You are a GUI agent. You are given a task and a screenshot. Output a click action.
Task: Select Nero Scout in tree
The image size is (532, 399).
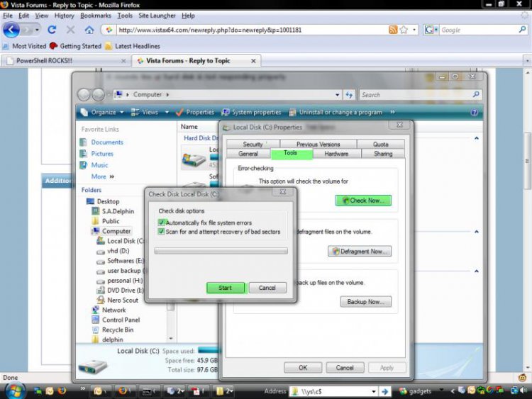(123, 300)
